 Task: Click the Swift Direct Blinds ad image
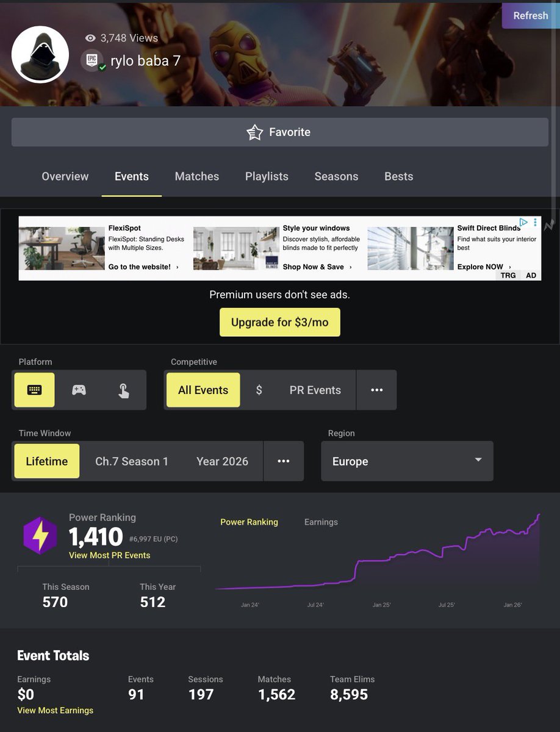click(x=411, y=248)
